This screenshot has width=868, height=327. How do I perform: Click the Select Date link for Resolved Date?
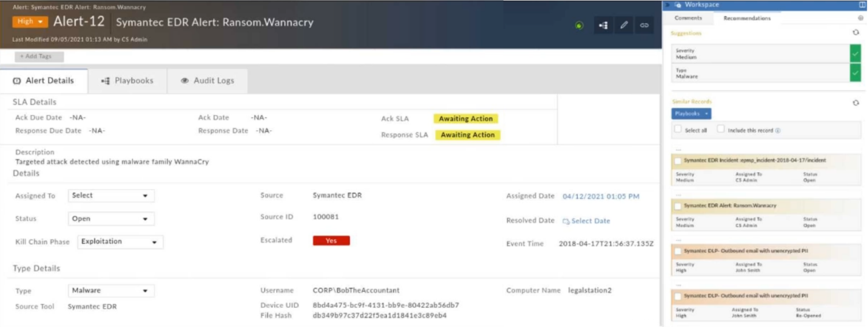click(590, 221)
